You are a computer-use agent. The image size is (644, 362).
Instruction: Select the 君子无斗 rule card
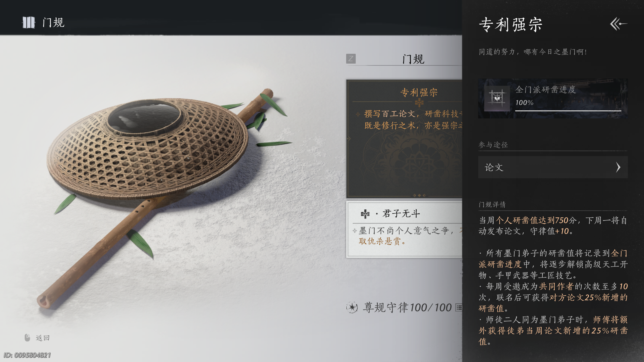404,229
